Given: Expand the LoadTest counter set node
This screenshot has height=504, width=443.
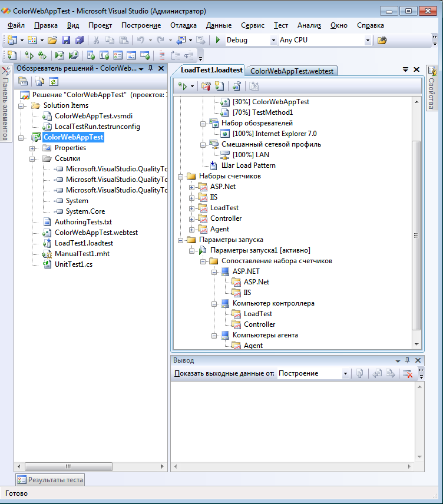Looking at the screenshot, I should [x=191, y=208].
